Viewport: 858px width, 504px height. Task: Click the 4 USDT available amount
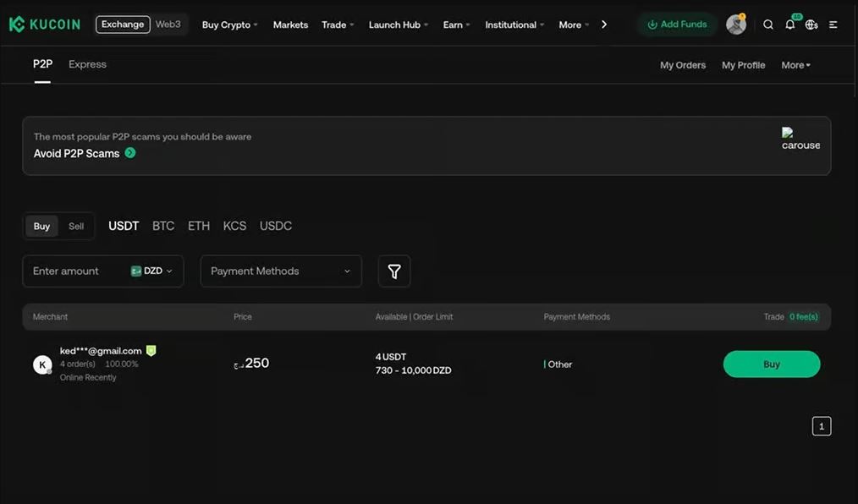(x=391, y=357)
